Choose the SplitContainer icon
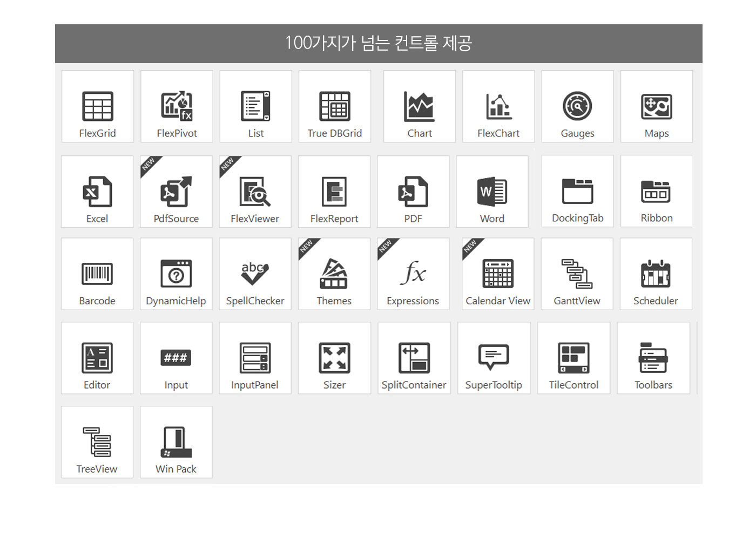Screen dimensions: 756x558 [414, 358]
